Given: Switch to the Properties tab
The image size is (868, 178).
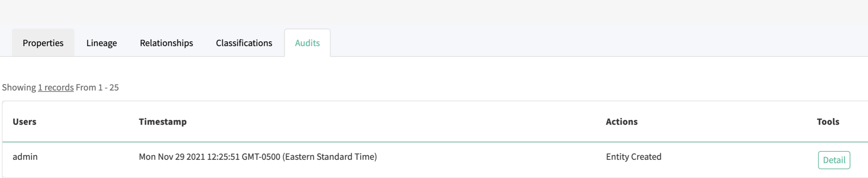Looking at the screenshot, I should coord(43,43).
